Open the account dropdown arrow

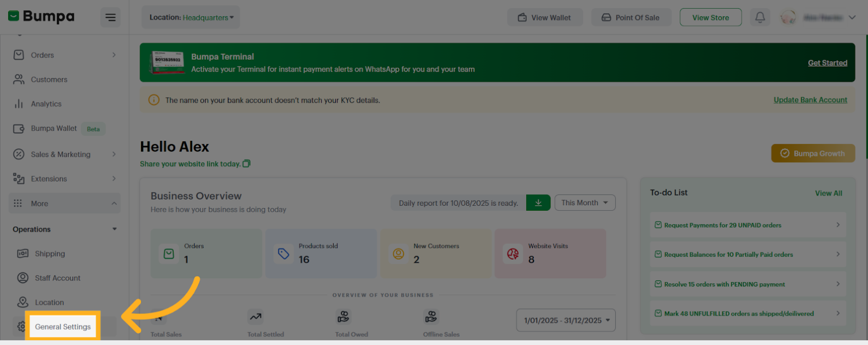point(852,17)
